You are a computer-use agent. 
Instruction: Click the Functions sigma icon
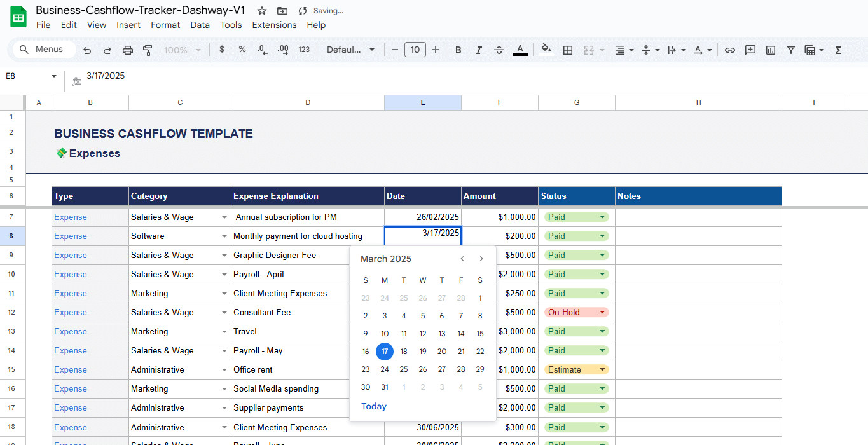tap(838, 50)
